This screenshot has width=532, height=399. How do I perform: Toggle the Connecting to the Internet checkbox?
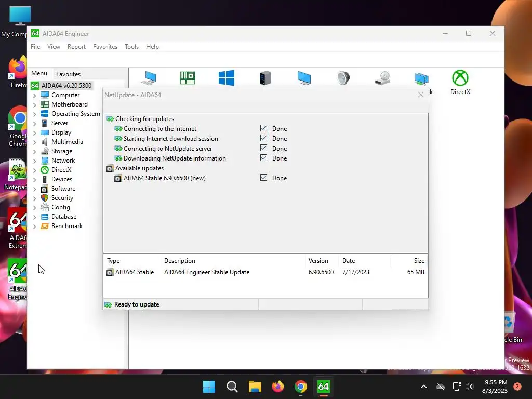pyautogui.click(x=263, y=128)
